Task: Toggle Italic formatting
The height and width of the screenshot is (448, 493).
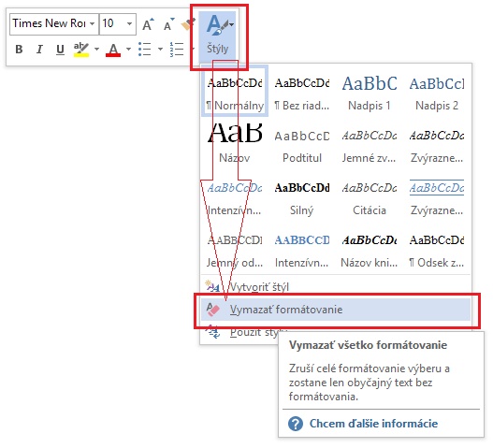Action: tap(39, 50)
